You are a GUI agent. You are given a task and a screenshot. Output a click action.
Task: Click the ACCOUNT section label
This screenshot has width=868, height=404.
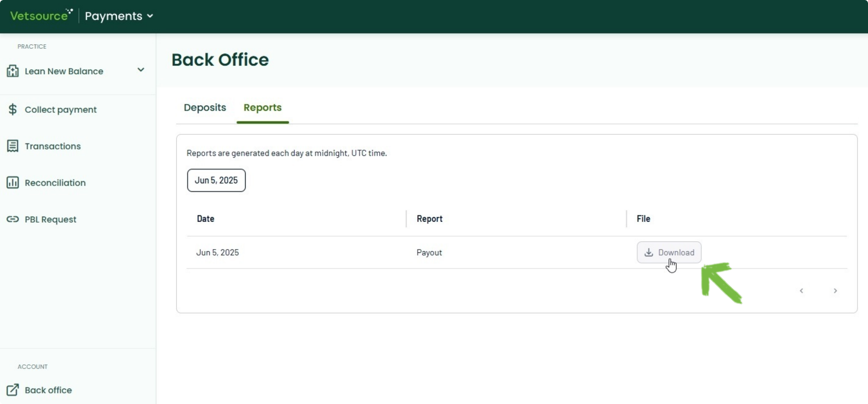[32, 367]
